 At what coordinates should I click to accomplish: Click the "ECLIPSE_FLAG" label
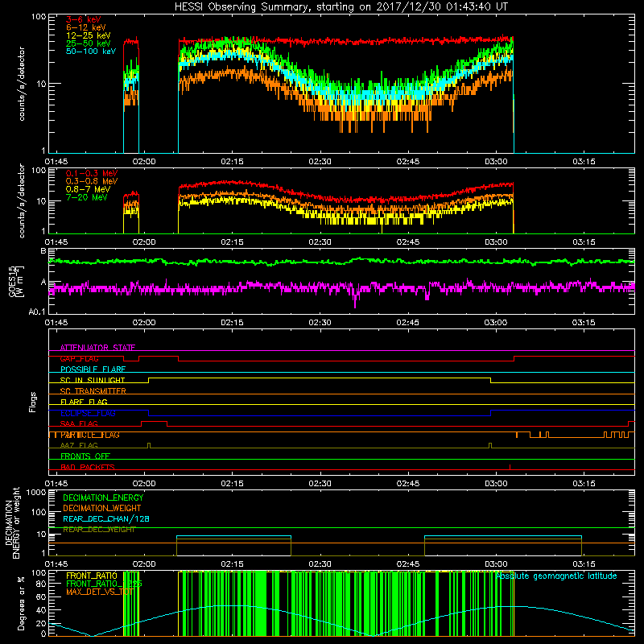[x=88, y=413]
